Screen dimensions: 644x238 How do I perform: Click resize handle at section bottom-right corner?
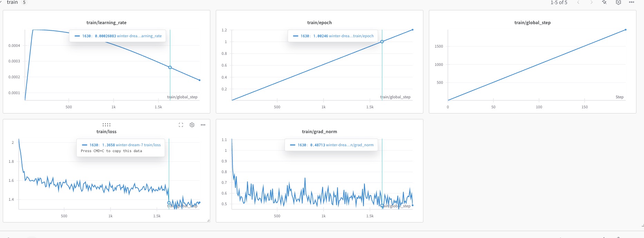(642, 225)
